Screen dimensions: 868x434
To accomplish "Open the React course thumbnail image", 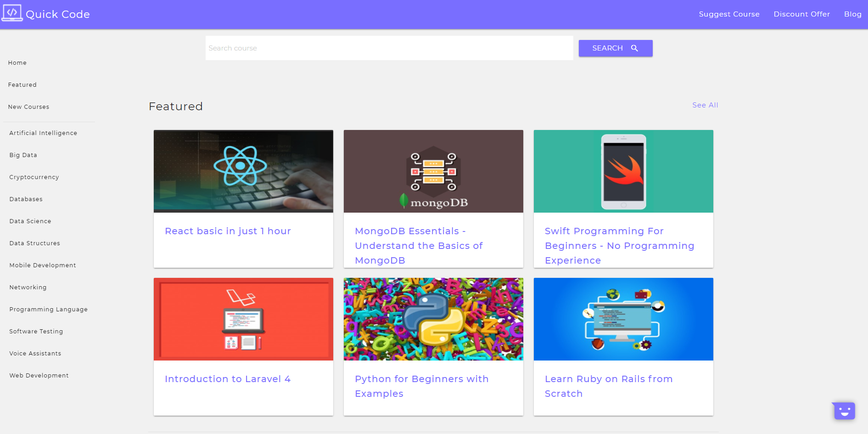I will (x=243, y=171).
